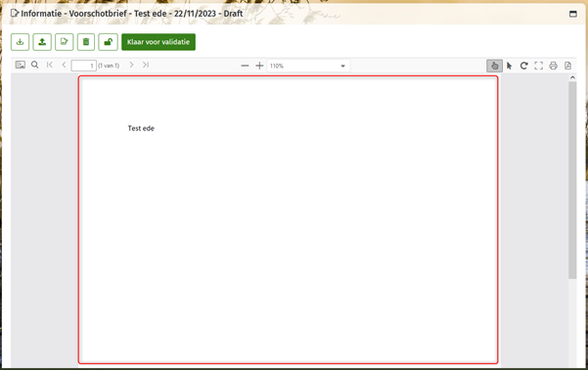Screen dimensions: 588x370
Task: Click Klaar voor validatie button
Action: tap(158, 42)
